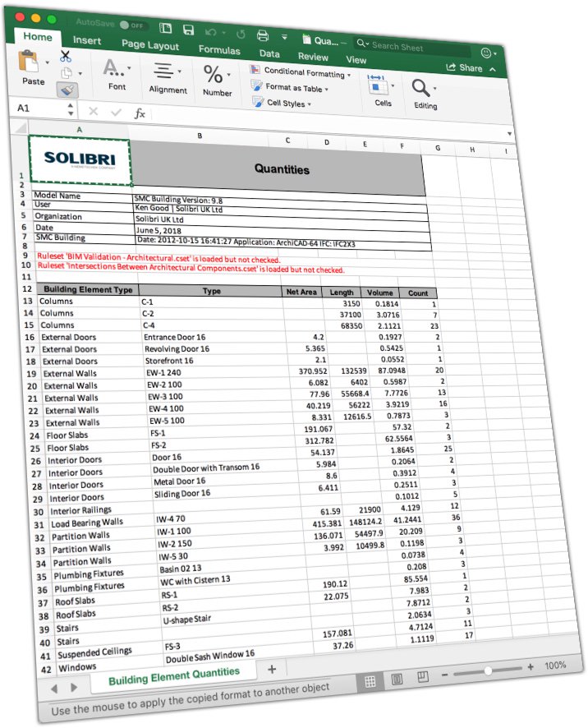The width and height of the screenshot is (588, 728).
Task: Click the 'Net Area' column header cell
Action: point(301,292)
